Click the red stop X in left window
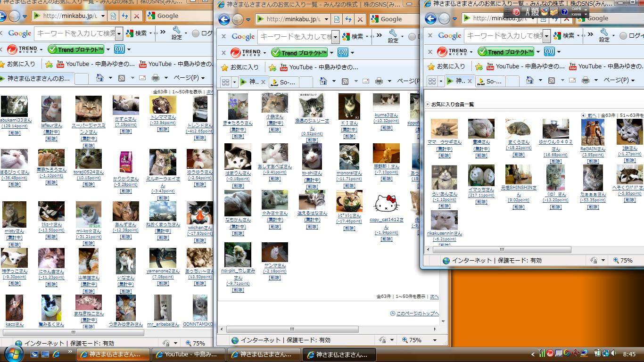 click(x=137, y=16)
